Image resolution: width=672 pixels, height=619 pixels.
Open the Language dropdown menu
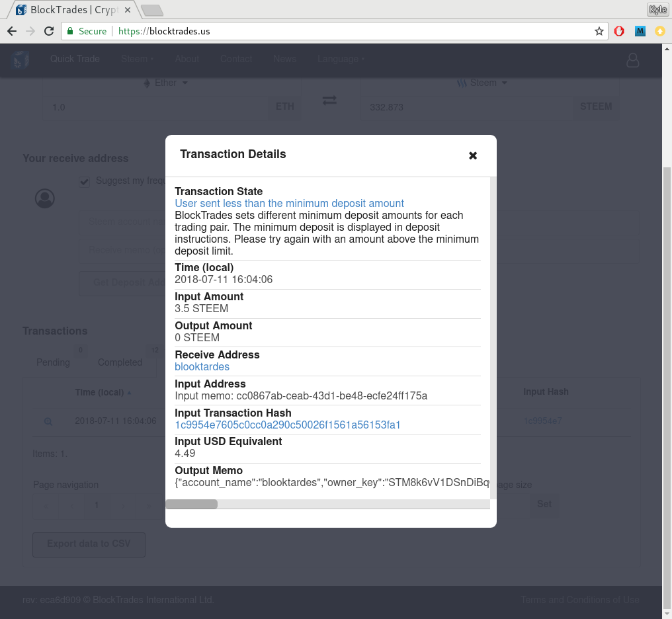point(341,60)
